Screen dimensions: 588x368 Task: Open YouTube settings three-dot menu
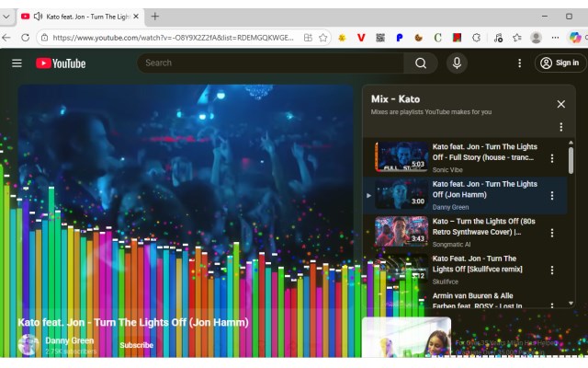click(519, 63)
